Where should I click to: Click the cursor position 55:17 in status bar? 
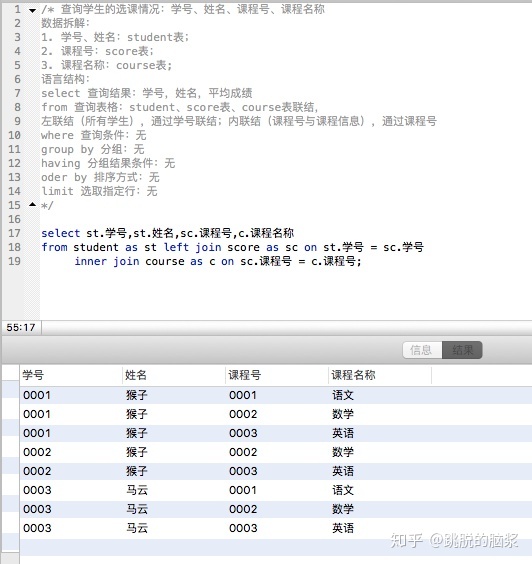click(21, 327)
